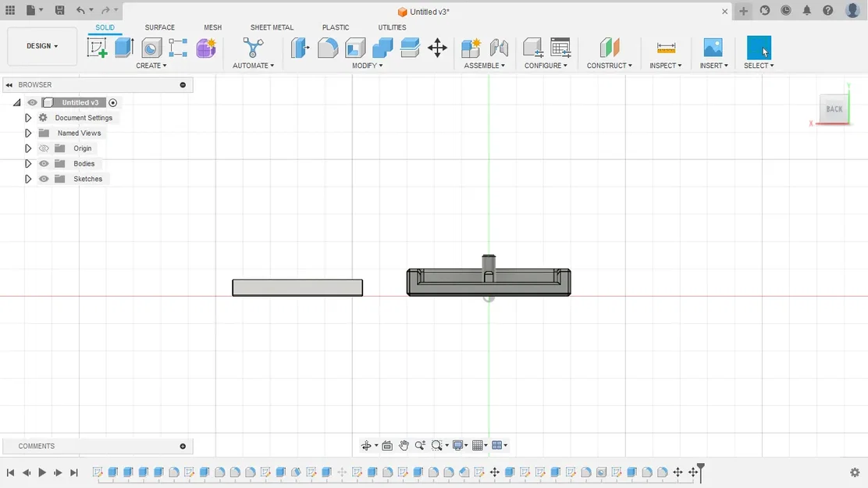868x488 pixels.
Task: Expand Named Views node
Action: [x=27, y=133]
